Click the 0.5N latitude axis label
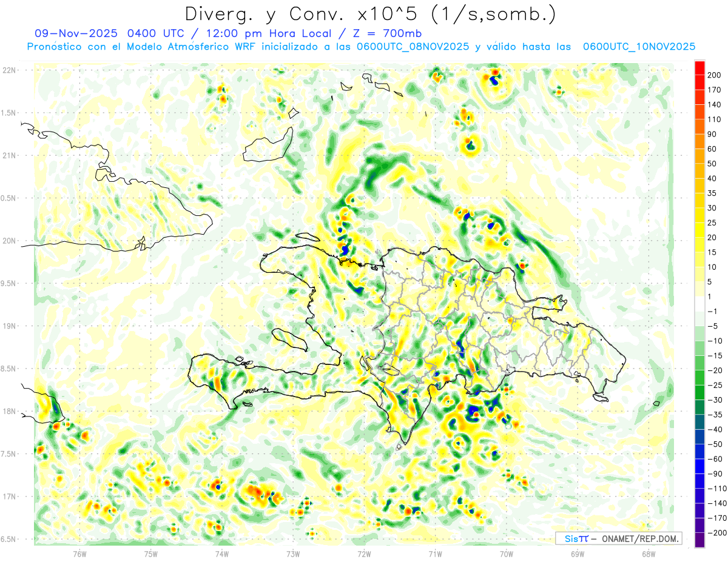728x562 pixels. [x=8, y=198]
